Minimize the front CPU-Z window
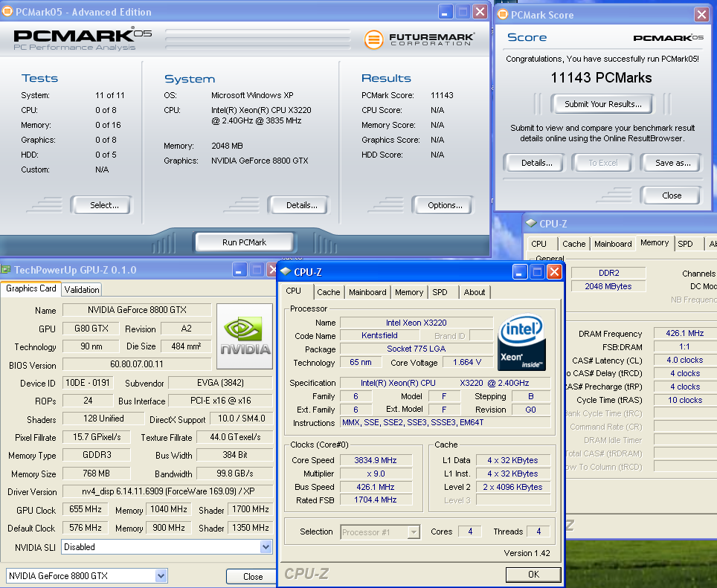 pos(519,272)
